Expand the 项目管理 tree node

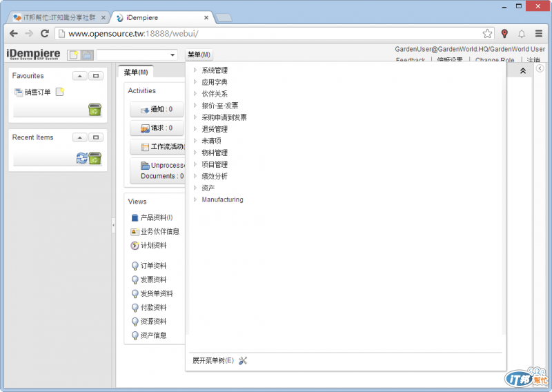(195, 164)
